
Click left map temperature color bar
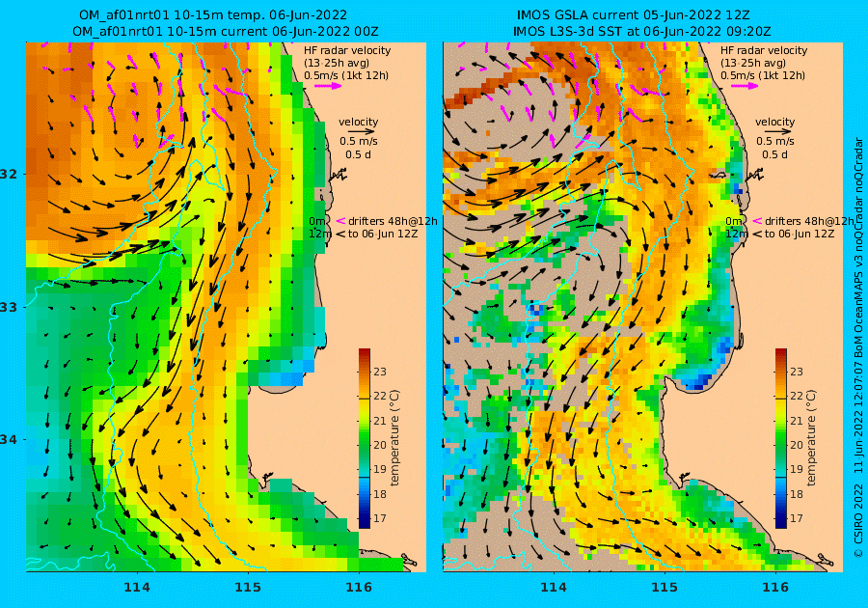coord(365,438)
